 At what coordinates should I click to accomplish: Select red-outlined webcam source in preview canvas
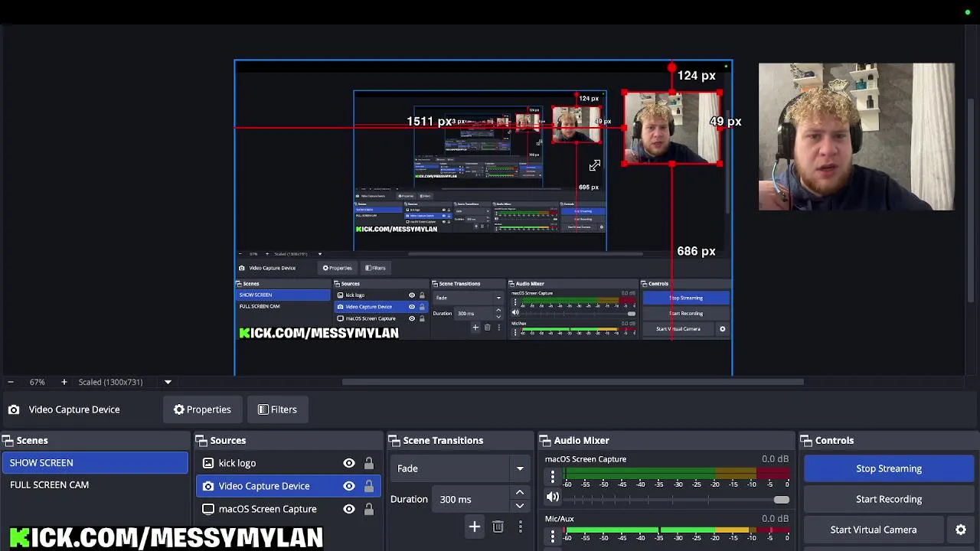[672, 128]
